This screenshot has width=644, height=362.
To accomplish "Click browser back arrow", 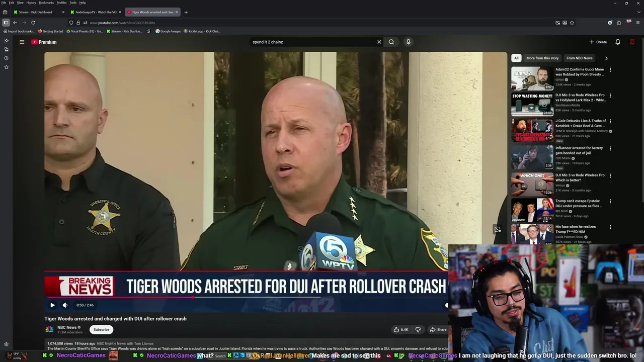I will click(x=15, y=23).
